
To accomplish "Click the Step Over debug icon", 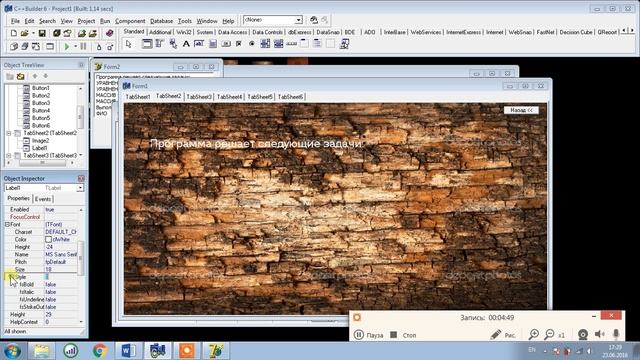I will (109, 47).
